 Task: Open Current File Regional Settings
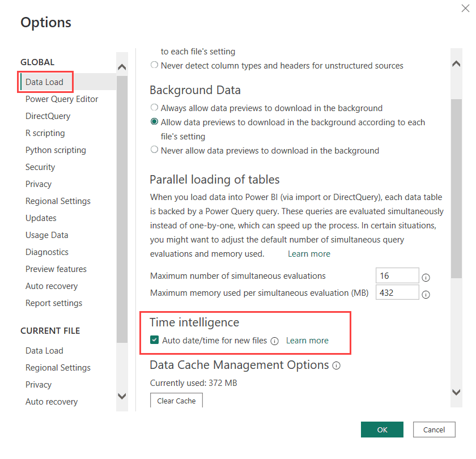click(58, 368)
